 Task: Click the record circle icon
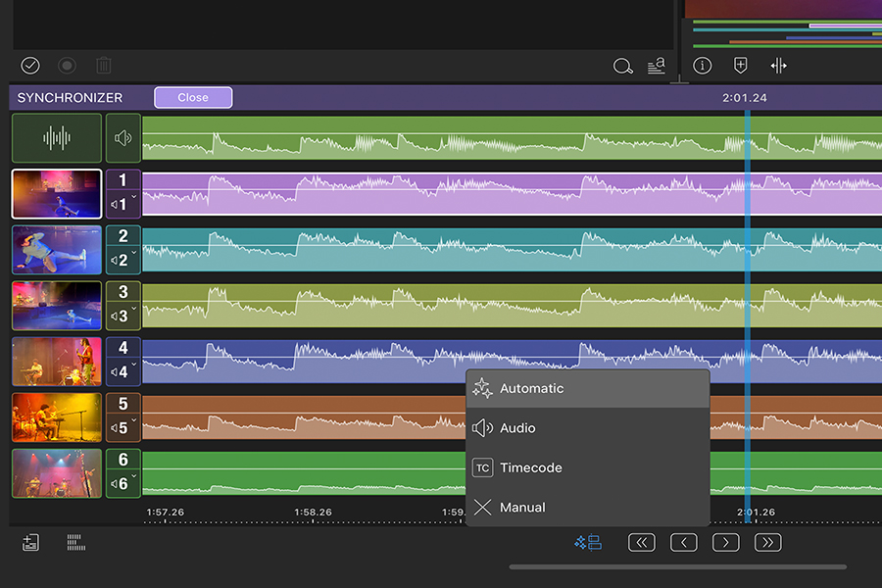67,66
